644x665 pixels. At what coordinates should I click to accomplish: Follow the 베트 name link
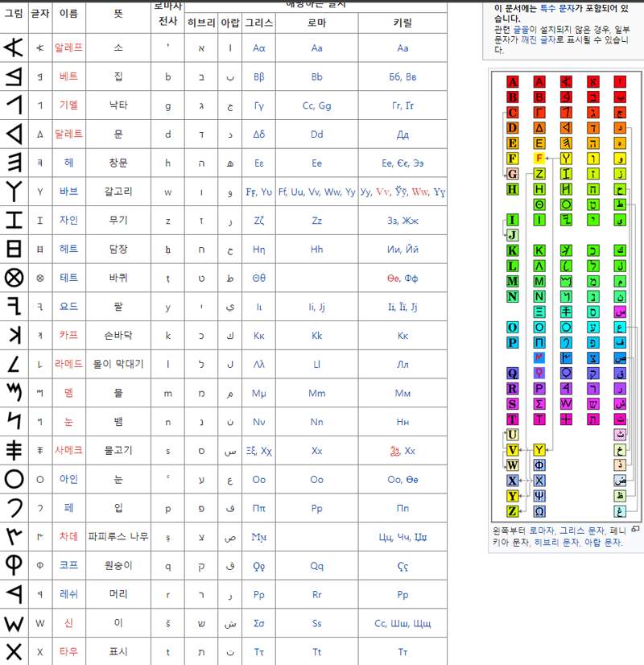click(x=68, y=76)
